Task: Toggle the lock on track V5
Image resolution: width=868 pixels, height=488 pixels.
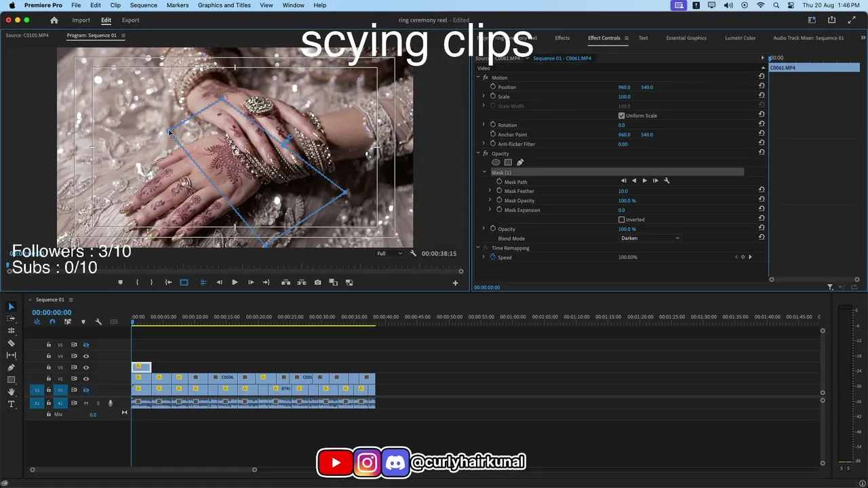Action: tap(49, 345)
